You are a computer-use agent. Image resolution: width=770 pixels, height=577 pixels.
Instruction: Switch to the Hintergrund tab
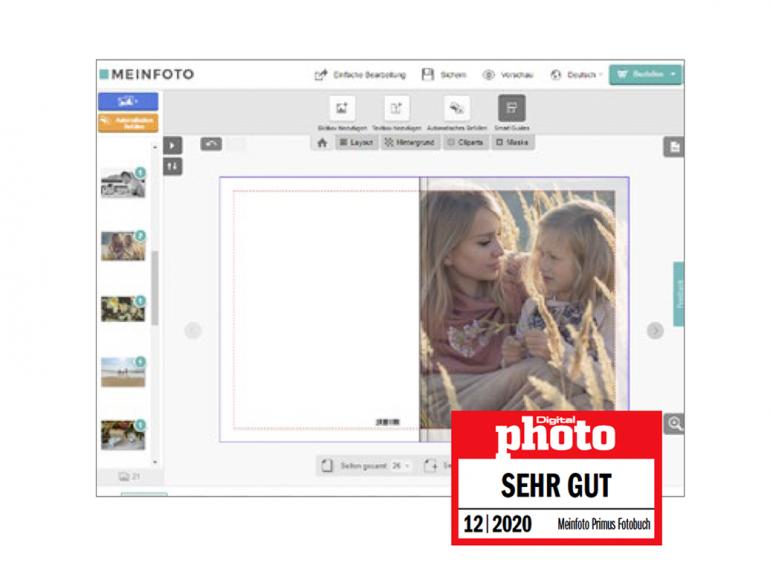pyautogui.click(x=409, y=143)
